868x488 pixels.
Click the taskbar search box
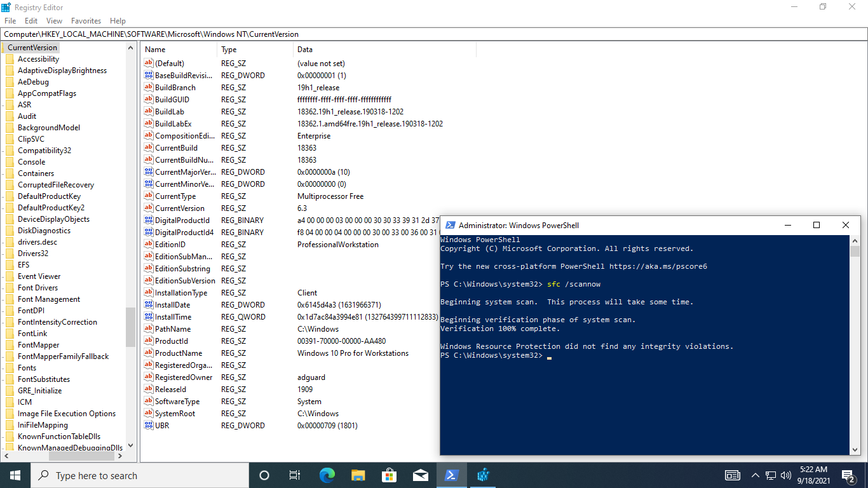[140, 475]
